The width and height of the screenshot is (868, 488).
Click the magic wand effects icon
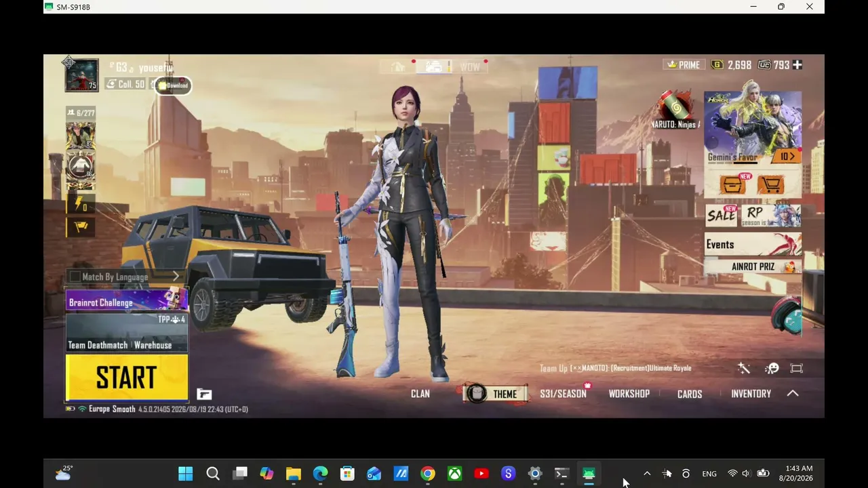(x=744, y=368)
